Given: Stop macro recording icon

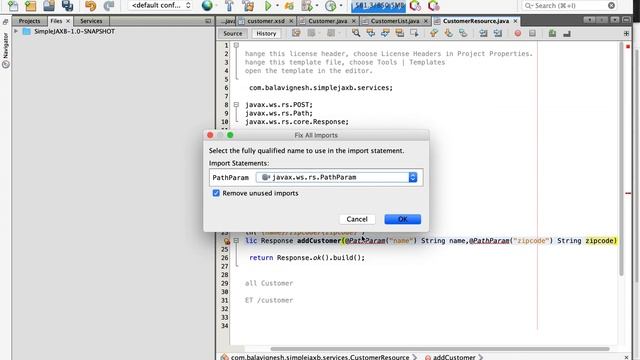Looking at the screenshot, I should tap(532, 33).
